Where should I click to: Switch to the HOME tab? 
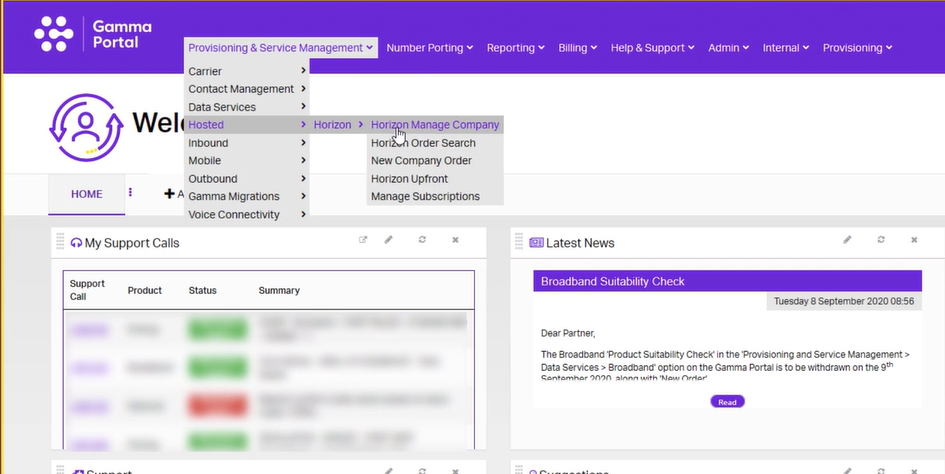(x=87, y=194)
